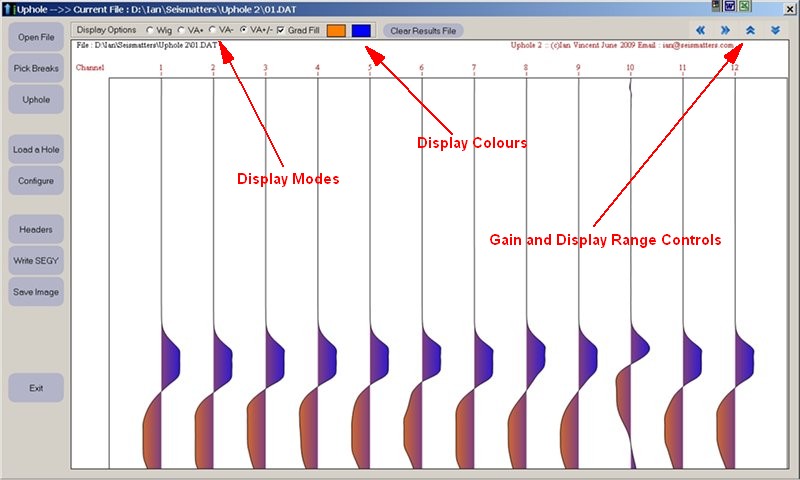The width and height of the screenshot is (800, 480).
Task: Click the Pick Breaks button
Action: 36,68
